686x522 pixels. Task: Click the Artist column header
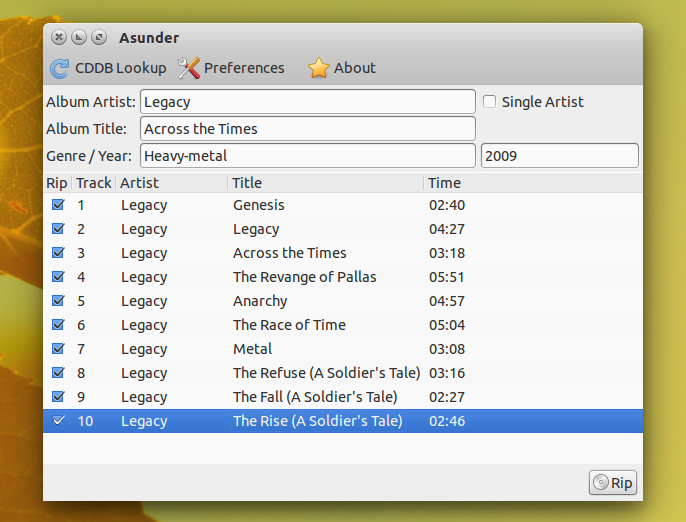(172, 183)
